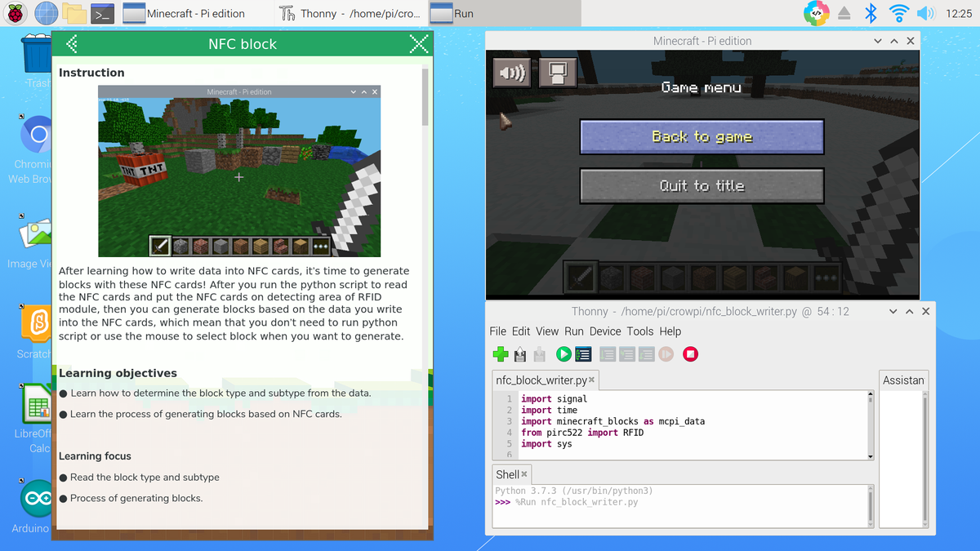Select Quit to title

click(x=701, y=185)
